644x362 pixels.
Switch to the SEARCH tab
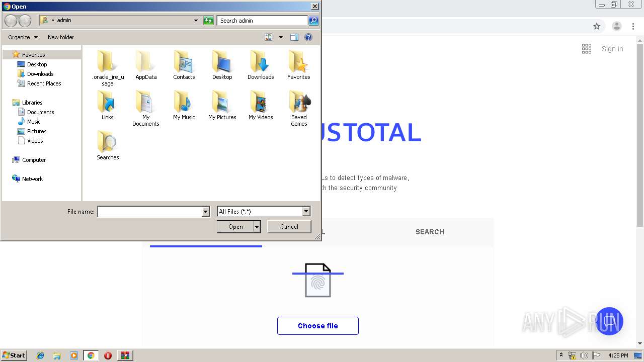pos(430,232)
